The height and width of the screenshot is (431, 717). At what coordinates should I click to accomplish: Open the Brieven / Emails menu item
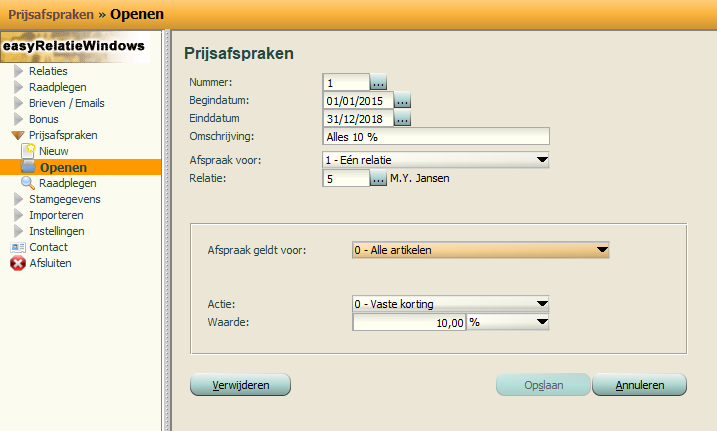pos(67,103)
